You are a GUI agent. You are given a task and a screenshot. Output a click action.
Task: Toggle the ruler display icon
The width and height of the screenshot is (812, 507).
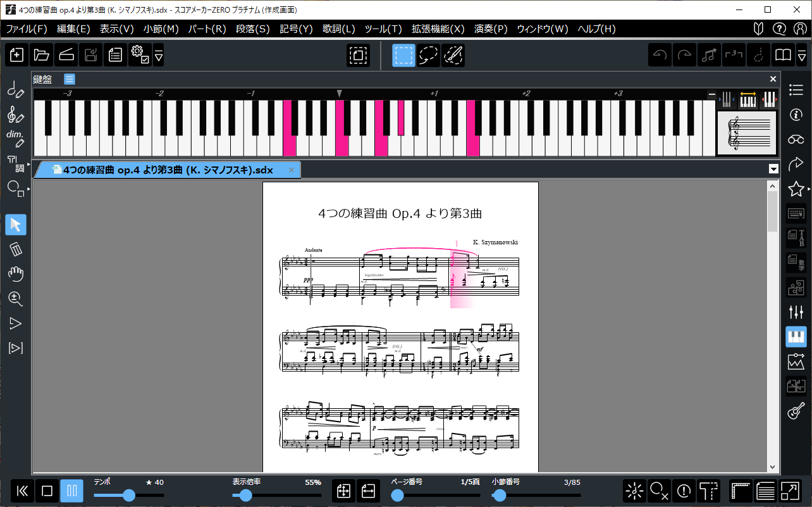741,491
